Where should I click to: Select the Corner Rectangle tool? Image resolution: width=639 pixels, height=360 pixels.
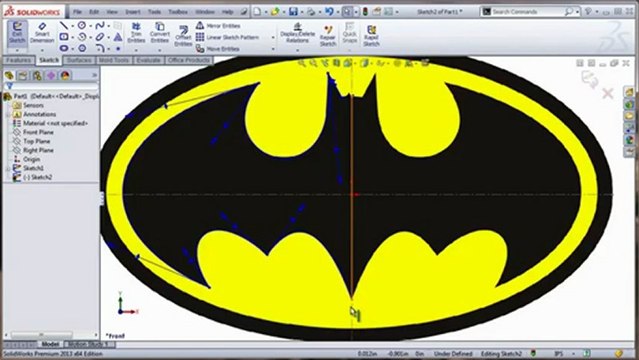coord(64,37)
